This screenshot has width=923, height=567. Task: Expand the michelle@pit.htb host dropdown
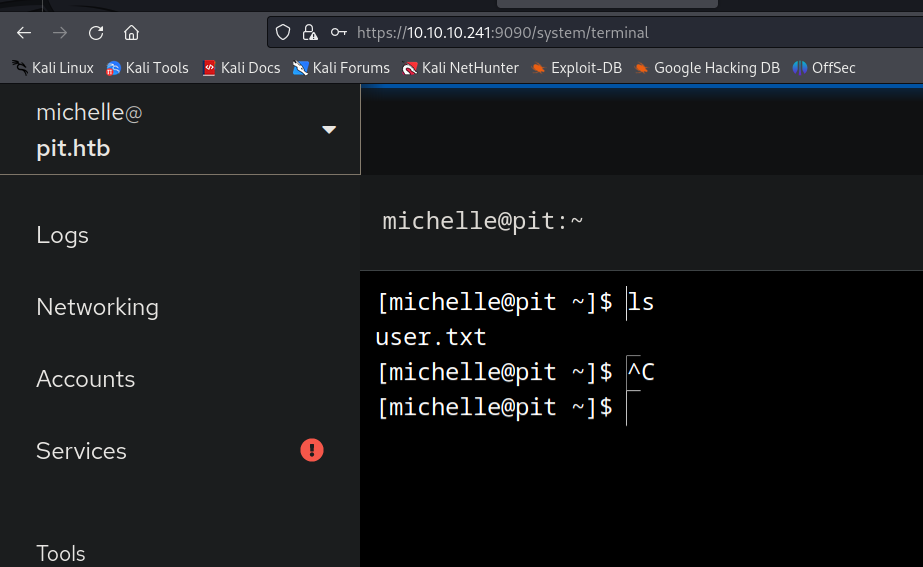tap(329, 130)
